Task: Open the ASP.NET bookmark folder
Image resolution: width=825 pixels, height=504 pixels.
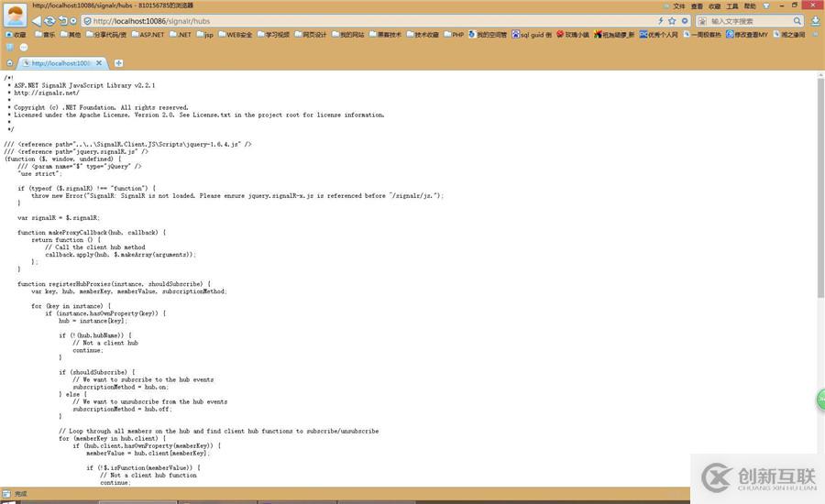Action: [148, 34]
